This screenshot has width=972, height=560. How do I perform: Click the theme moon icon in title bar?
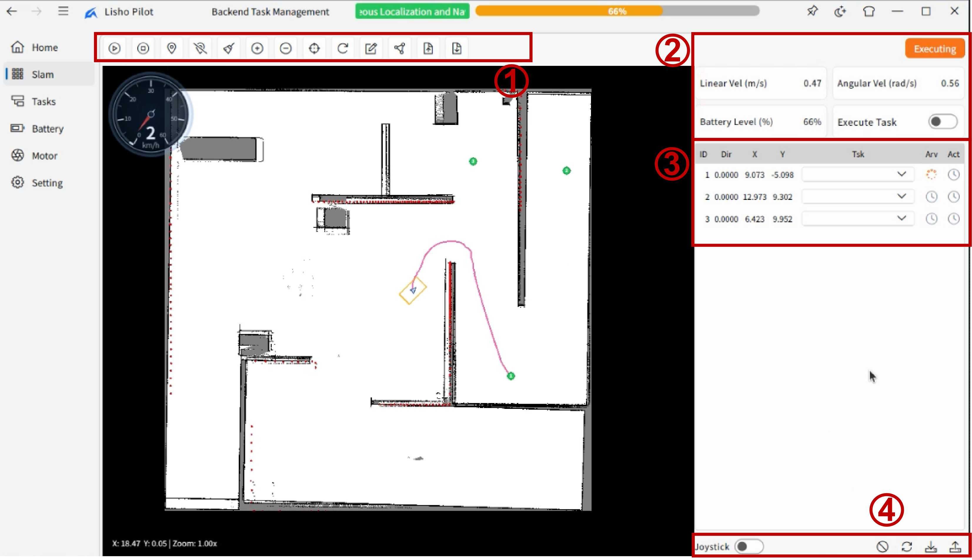(840, 11)
